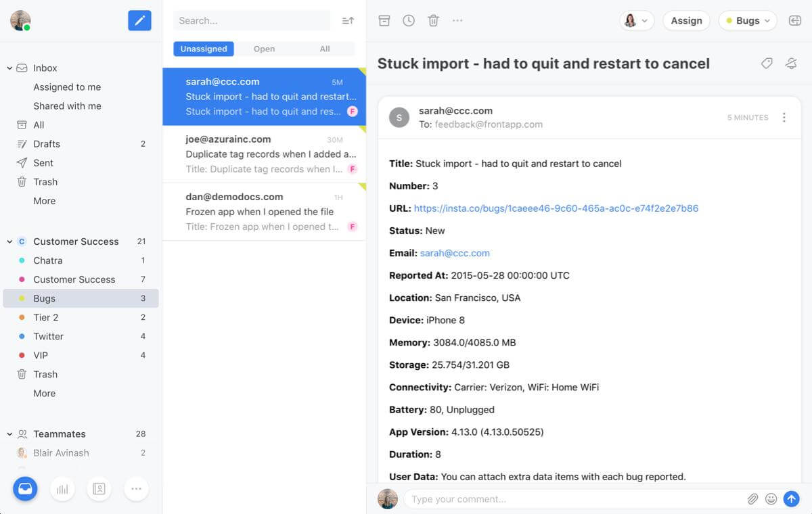Click the F badge on the dan@demodocs.com conversation

[352, 227]
